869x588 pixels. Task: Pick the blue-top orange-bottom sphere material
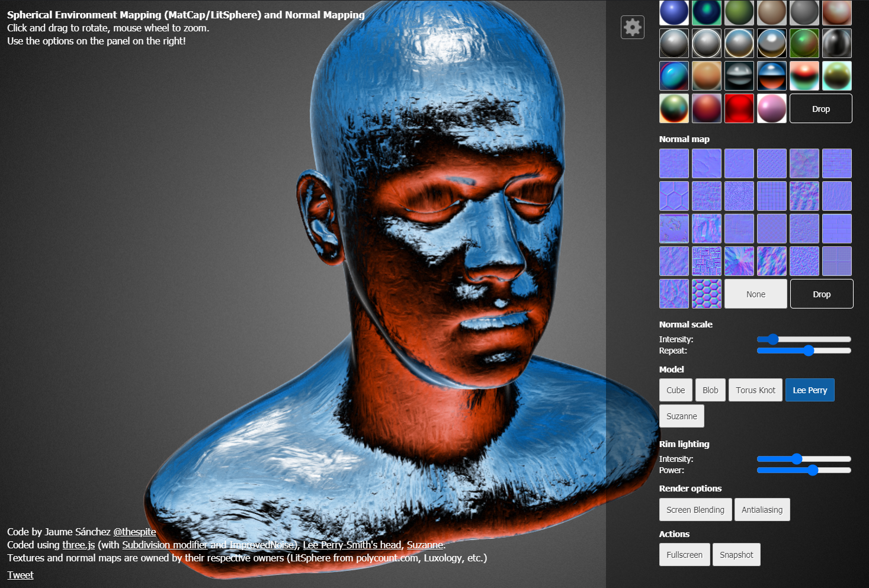point(772,76)
